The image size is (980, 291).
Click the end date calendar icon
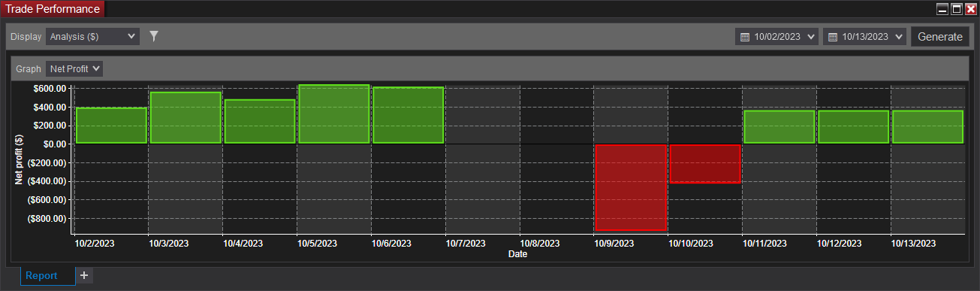tap(833, 37)
